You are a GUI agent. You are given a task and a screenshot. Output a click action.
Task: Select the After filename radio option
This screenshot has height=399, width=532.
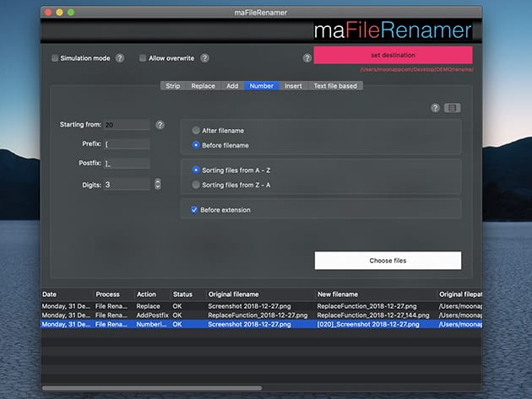[197, 131]
